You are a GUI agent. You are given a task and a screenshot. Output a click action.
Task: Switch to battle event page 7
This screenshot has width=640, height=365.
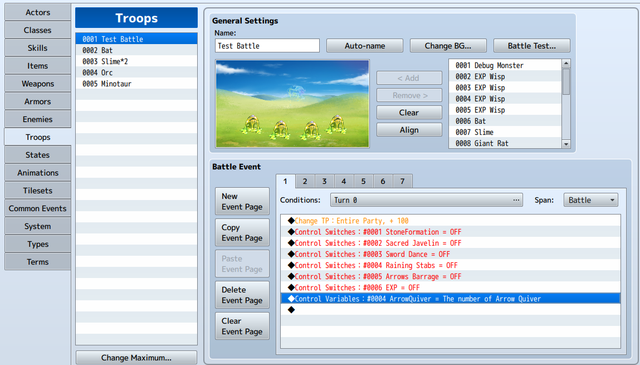[402, 181]
